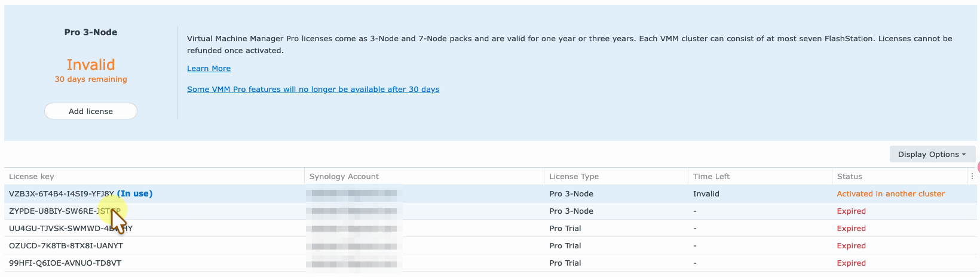
Task: Open the VMM Pro features expiry link
Action: coord(313,90)
